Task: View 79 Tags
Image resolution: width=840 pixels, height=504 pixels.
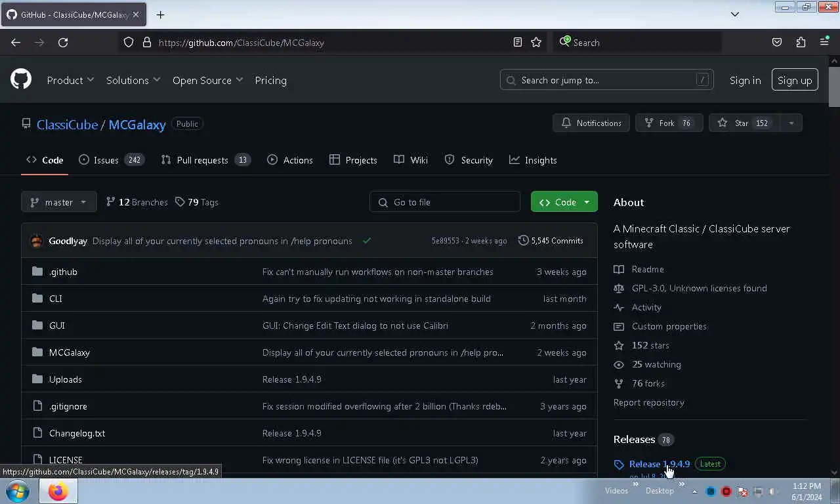Action: [196, 202]
